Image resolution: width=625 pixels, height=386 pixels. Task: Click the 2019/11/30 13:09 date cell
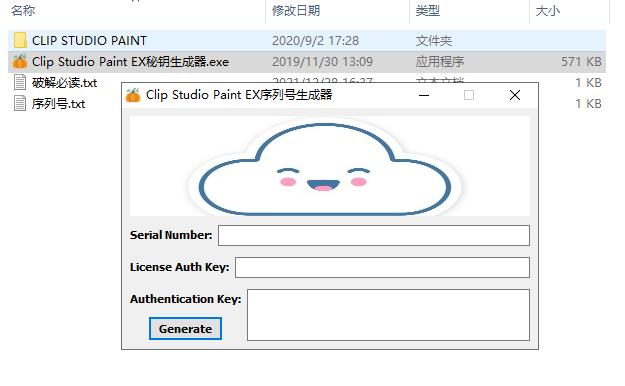(322, 62)
